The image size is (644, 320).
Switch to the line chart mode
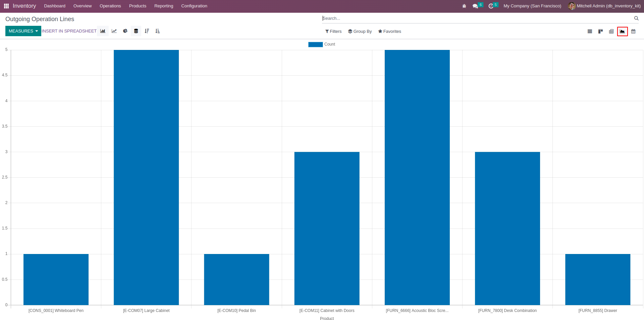point(114,31)
